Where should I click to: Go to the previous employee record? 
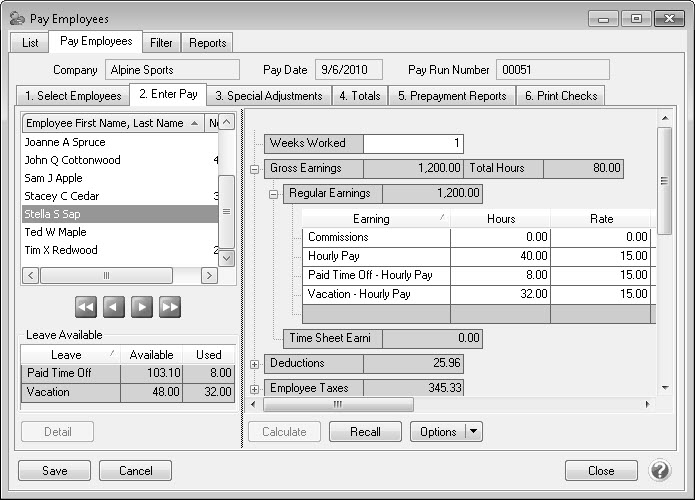tap(114, 307)
